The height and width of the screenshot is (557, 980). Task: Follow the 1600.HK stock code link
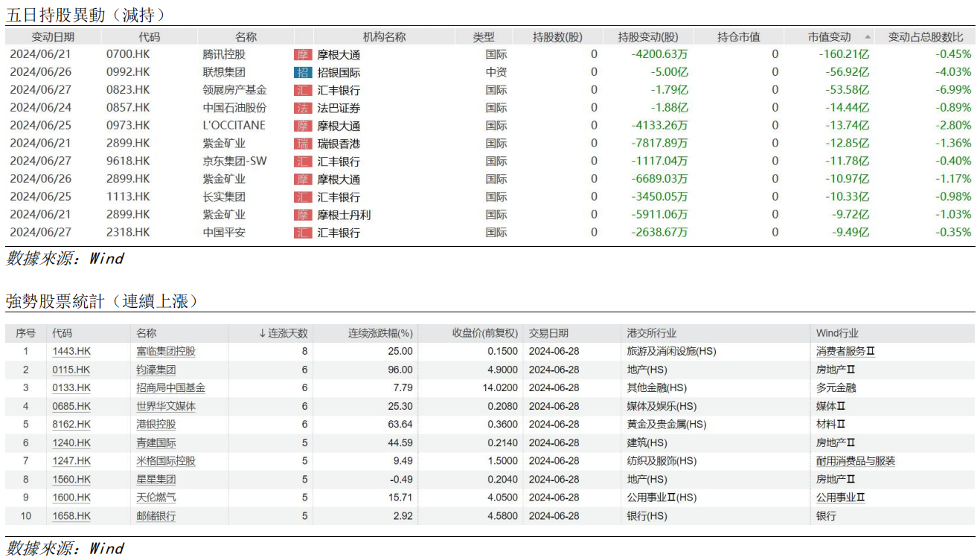pos(71,498)
